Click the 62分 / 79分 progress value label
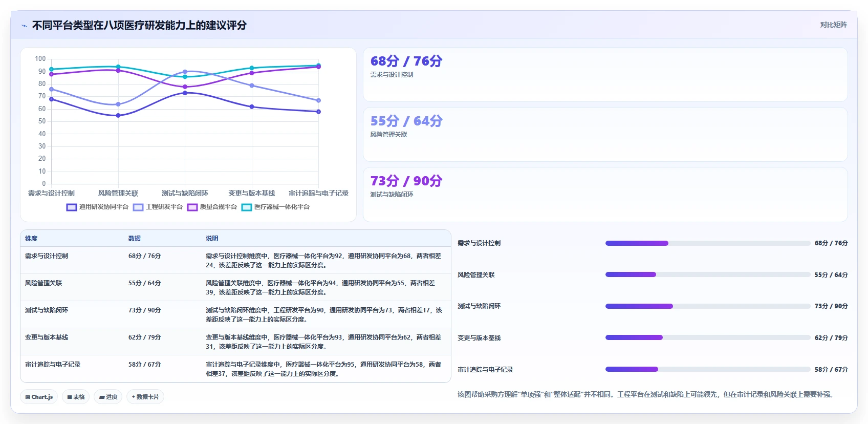Screen dimensions: 868x424 [x=831, y=338]
